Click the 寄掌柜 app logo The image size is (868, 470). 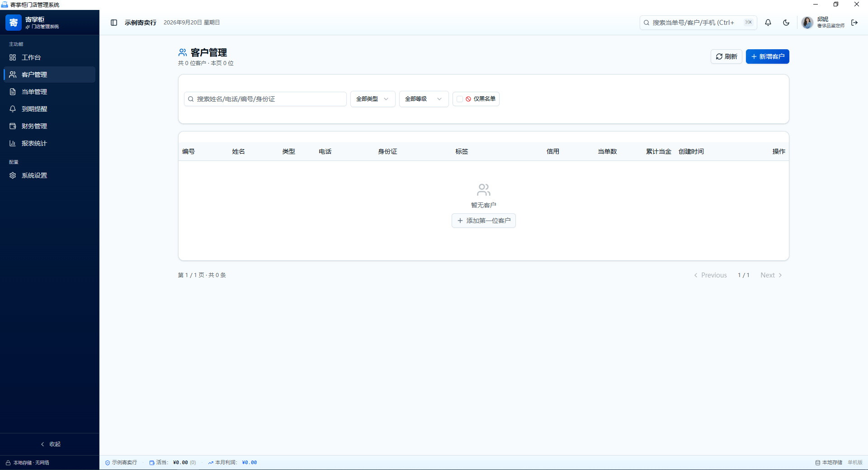tap(14, 23)
